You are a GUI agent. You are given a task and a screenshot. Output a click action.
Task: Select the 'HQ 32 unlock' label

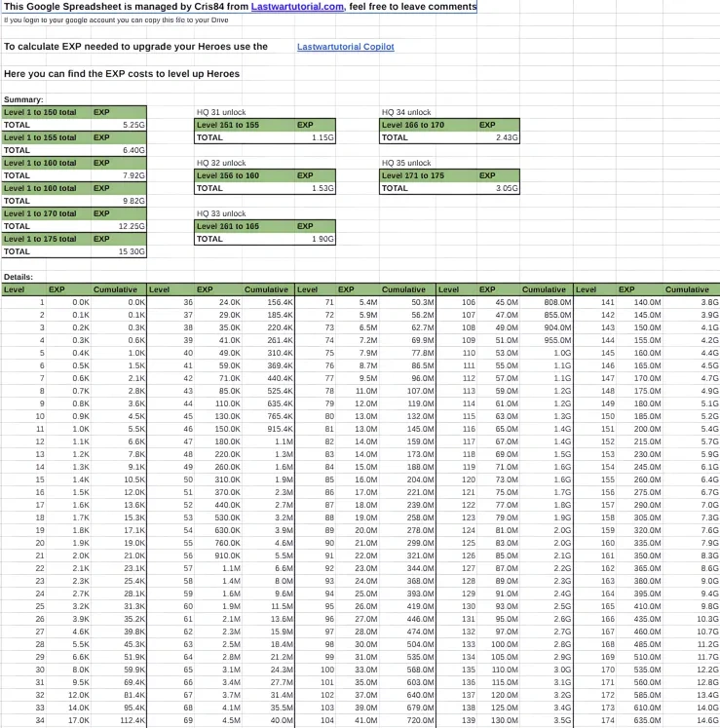[221, 163]
